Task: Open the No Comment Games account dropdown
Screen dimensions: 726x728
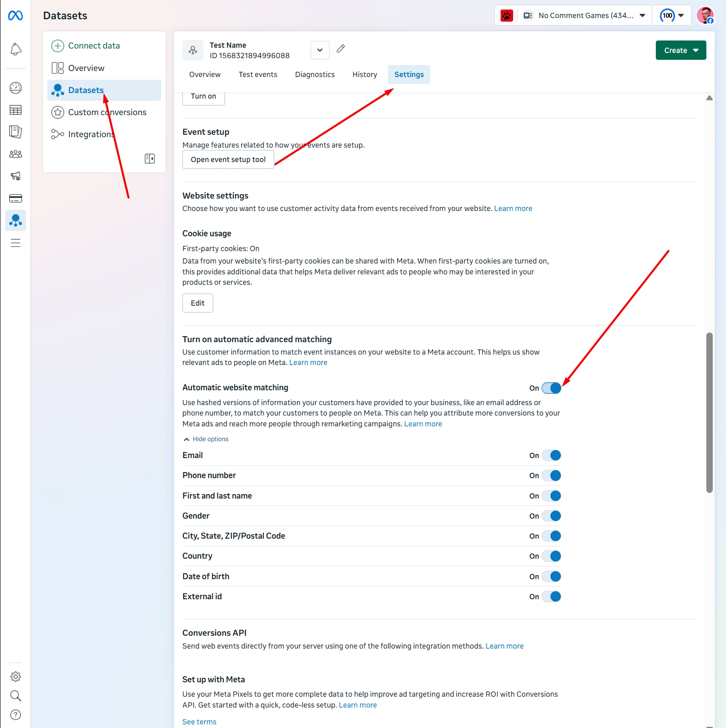Action: tap(585, 16)
